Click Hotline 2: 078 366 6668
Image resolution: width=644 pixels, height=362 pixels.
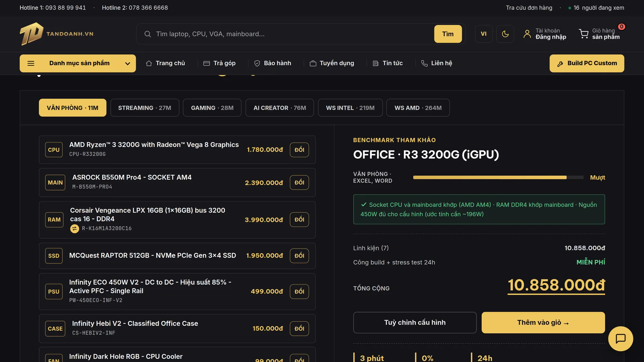point(135,8)
